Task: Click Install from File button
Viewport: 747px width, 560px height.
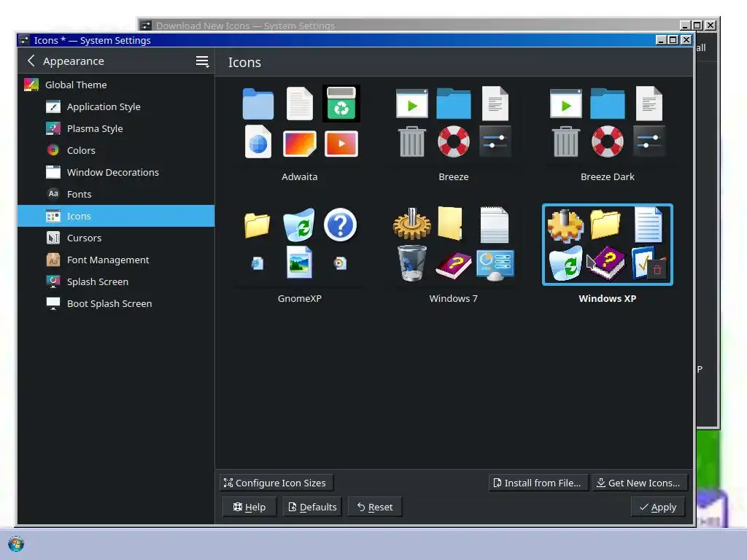Action: (538, 483)
